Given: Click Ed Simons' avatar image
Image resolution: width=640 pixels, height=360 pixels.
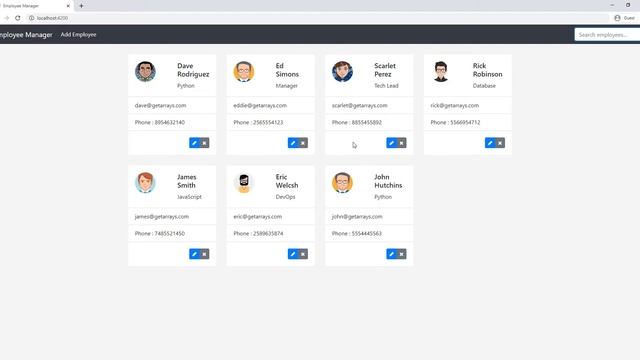Looking at the screenshot, I should 244,71.
